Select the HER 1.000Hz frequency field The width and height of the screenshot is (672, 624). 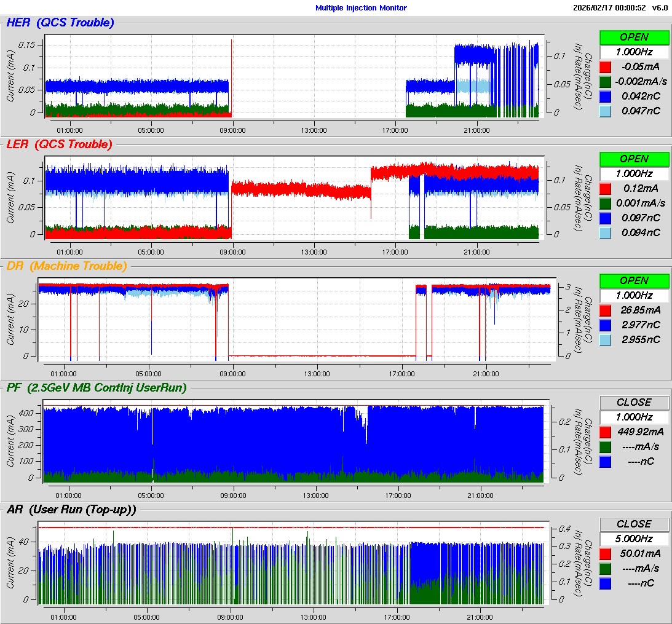(634, 52)
